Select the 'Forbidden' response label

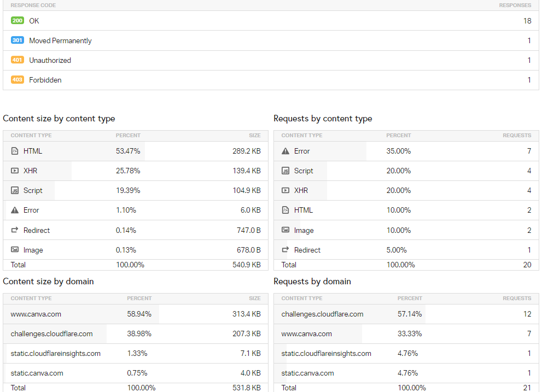tap(45, 80)
